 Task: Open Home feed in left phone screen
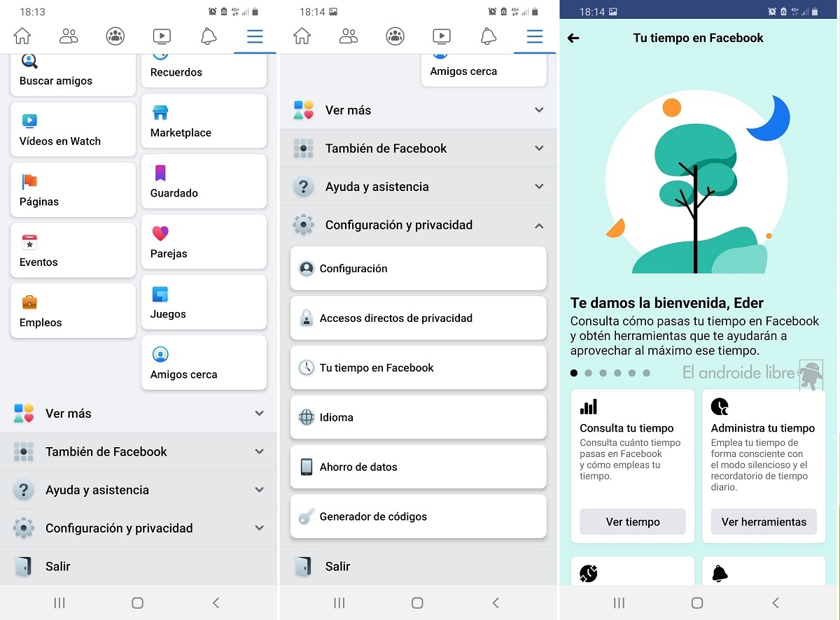pos(22,36)
